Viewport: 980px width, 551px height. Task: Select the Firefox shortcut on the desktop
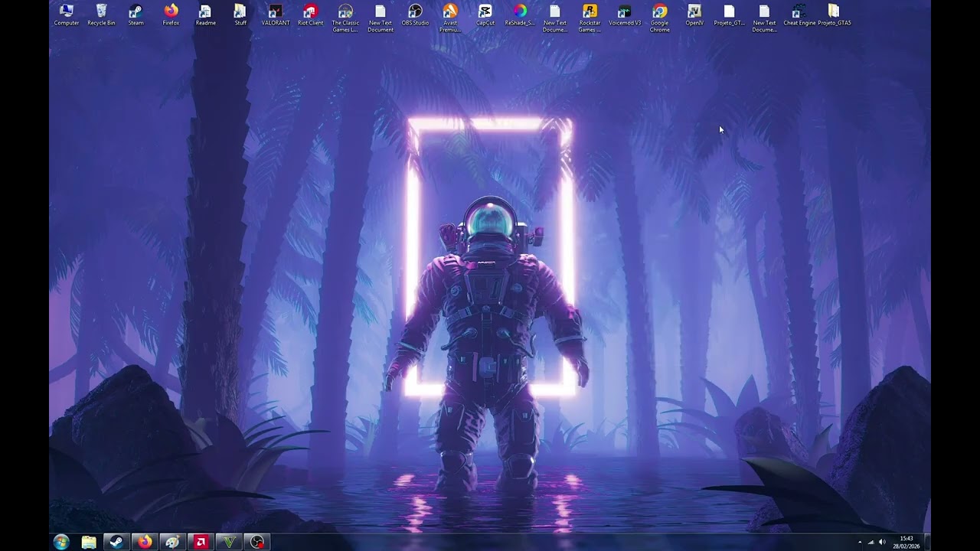[x=171, y=15]
